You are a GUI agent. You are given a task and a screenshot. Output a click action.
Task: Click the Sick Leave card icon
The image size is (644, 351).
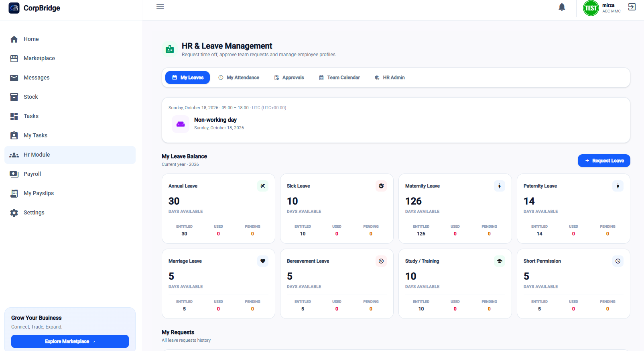point(381,186)
